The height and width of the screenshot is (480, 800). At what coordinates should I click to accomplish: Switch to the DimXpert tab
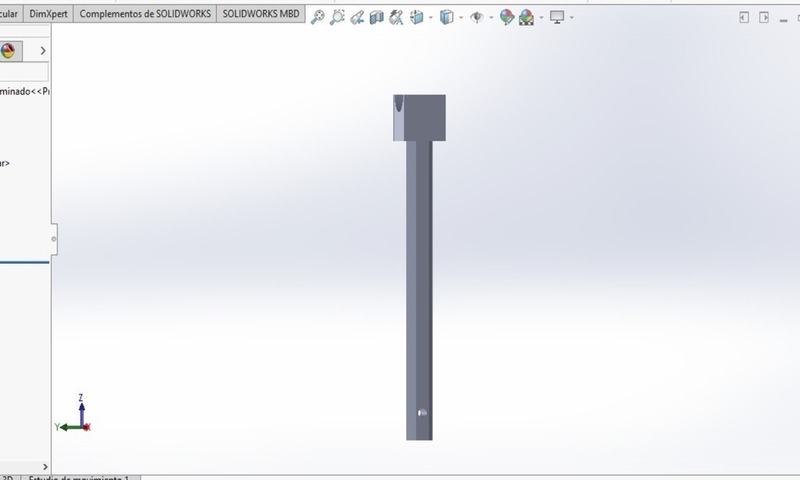tap(48, 14)
